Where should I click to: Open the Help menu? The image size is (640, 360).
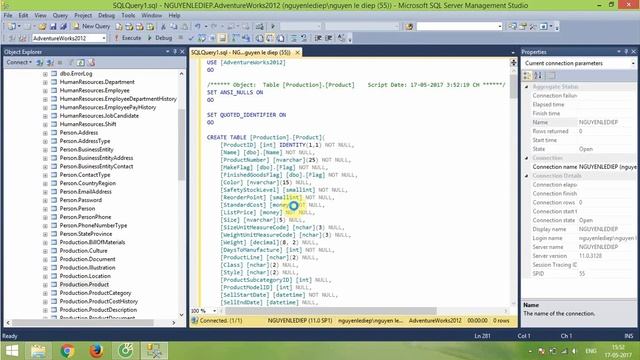(174, 15)
